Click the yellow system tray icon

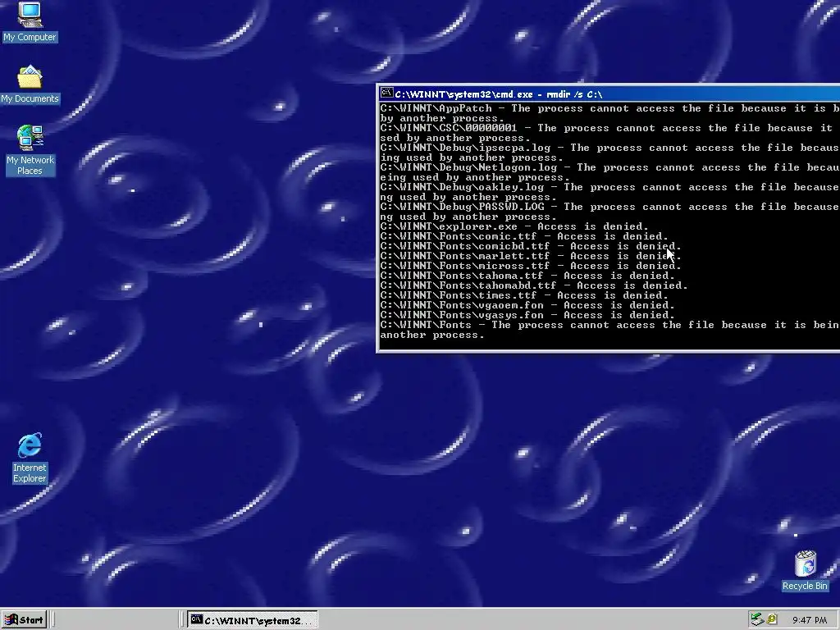pyautogui.click(x=772, y=619)
